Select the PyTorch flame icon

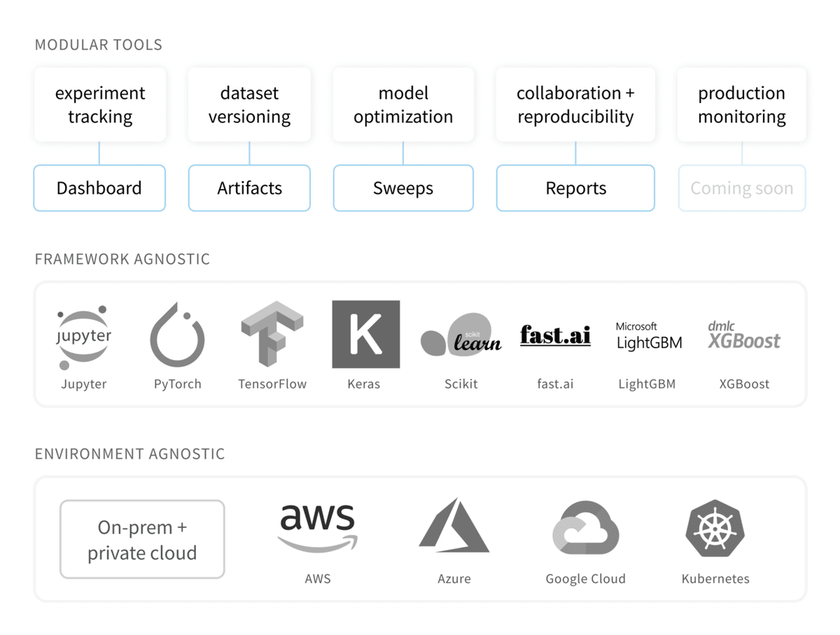pyautogui.click(x=177, y=336)
